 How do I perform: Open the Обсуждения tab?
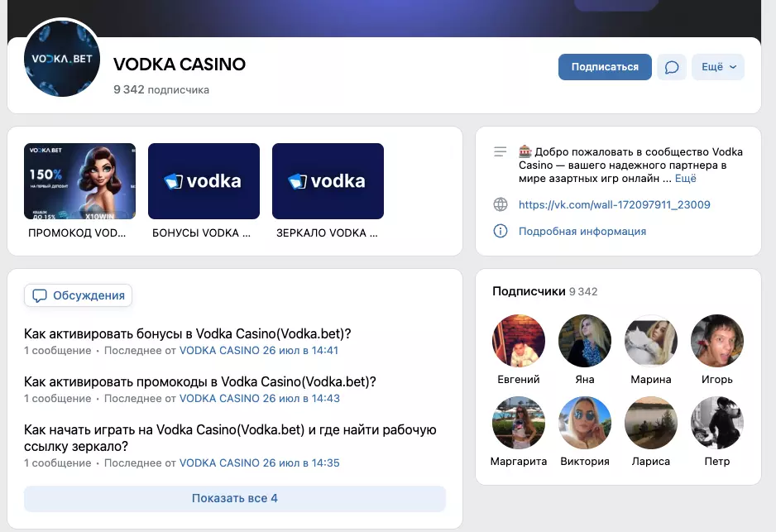79,295
